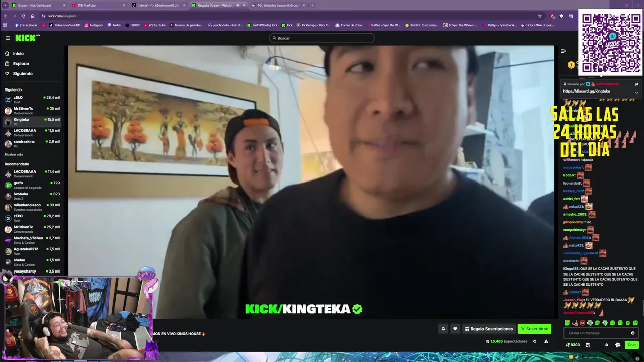The height and width of the screenshot is (362, 644).
Task: Open shelao Slots & Casino channel
Action: (x=32, y=262)
